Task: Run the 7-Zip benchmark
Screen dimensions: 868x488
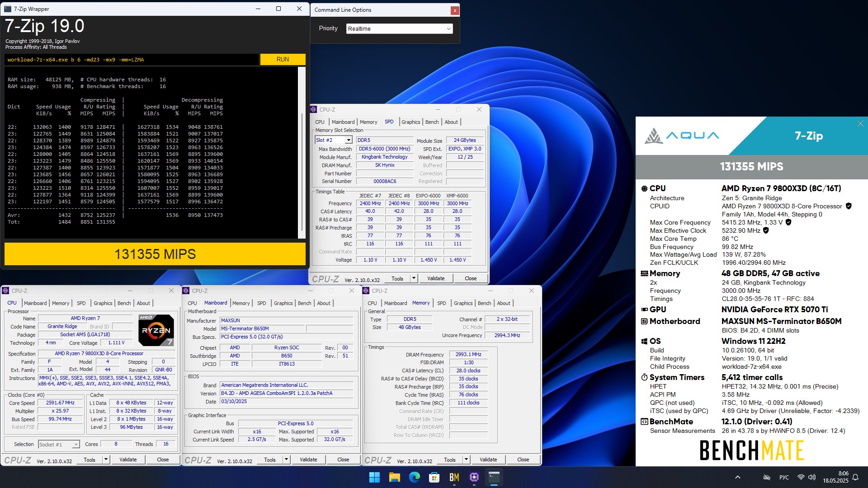Action: pos(283,59)
